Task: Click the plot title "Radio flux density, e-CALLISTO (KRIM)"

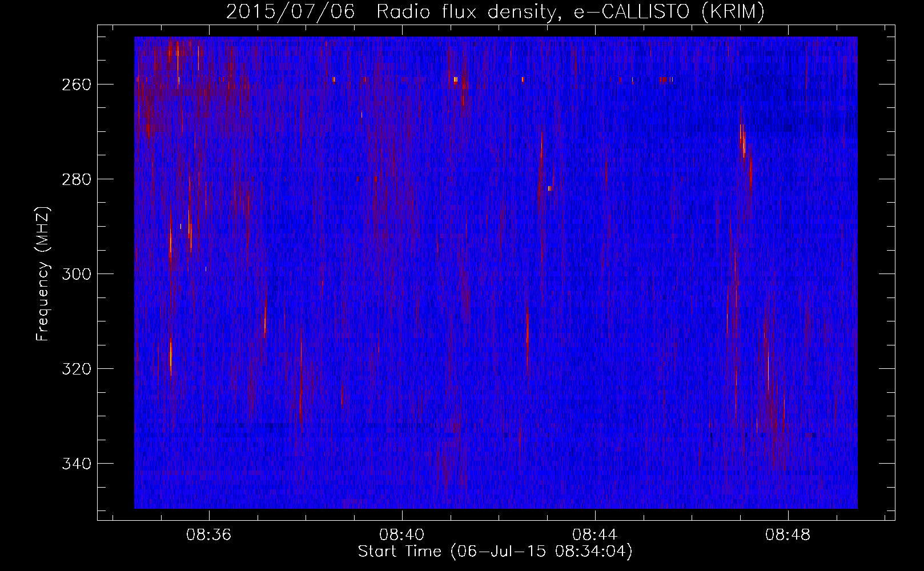Action: point(571,12)
